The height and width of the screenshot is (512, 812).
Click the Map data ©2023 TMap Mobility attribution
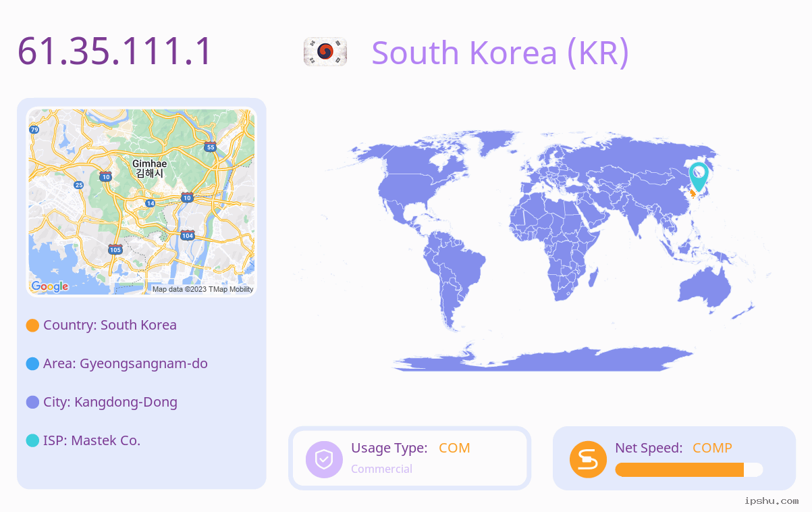point(202,289)
